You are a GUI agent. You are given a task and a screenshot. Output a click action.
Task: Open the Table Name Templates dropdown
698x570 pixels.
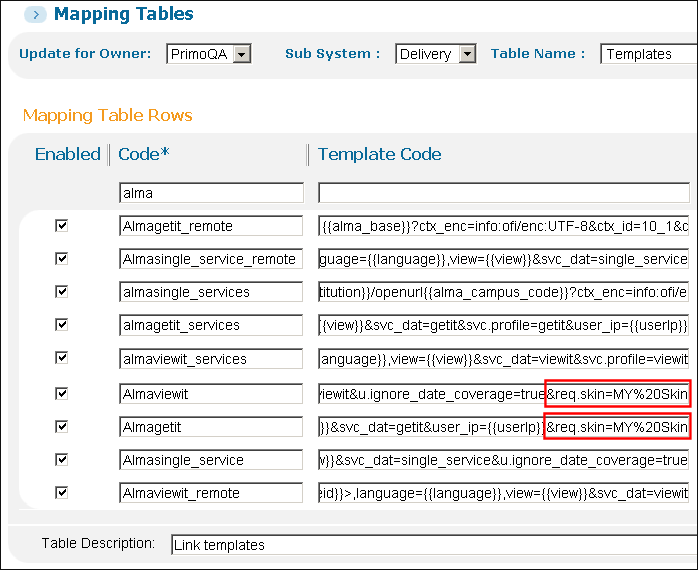pos(648,54)
